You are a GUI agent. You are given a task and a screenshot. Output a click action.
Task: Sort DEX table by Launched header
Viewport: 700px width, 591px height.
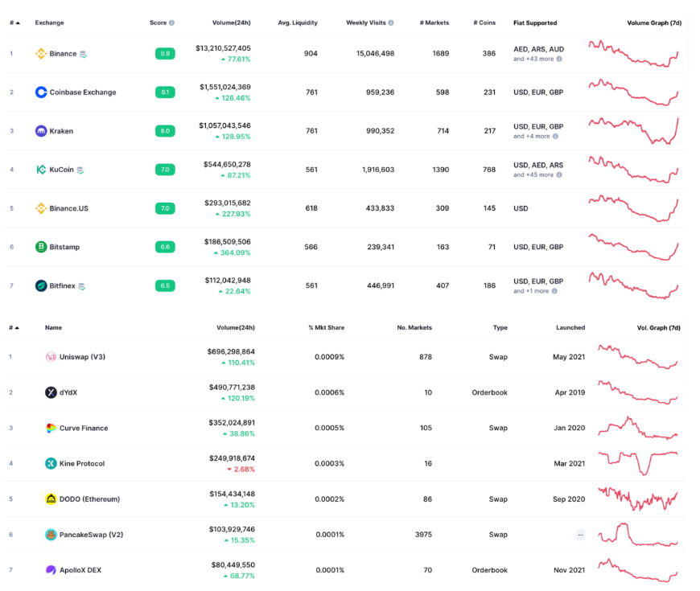pos(570,328)
